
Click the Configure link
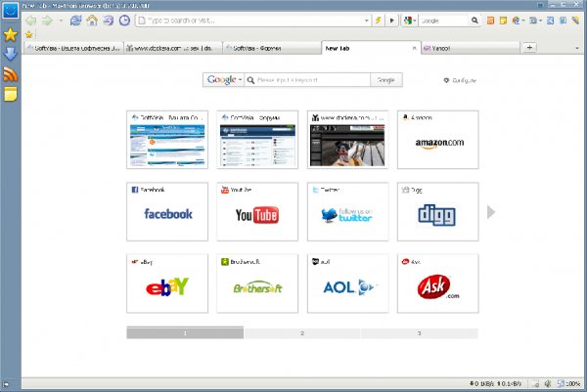[x=464, y=80]
